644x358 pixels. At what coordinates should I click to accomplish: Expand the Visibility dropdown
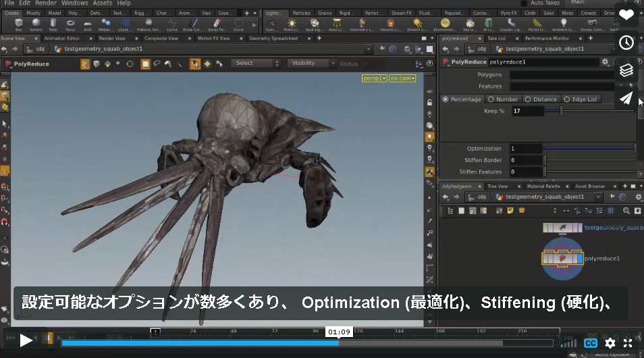312,63
